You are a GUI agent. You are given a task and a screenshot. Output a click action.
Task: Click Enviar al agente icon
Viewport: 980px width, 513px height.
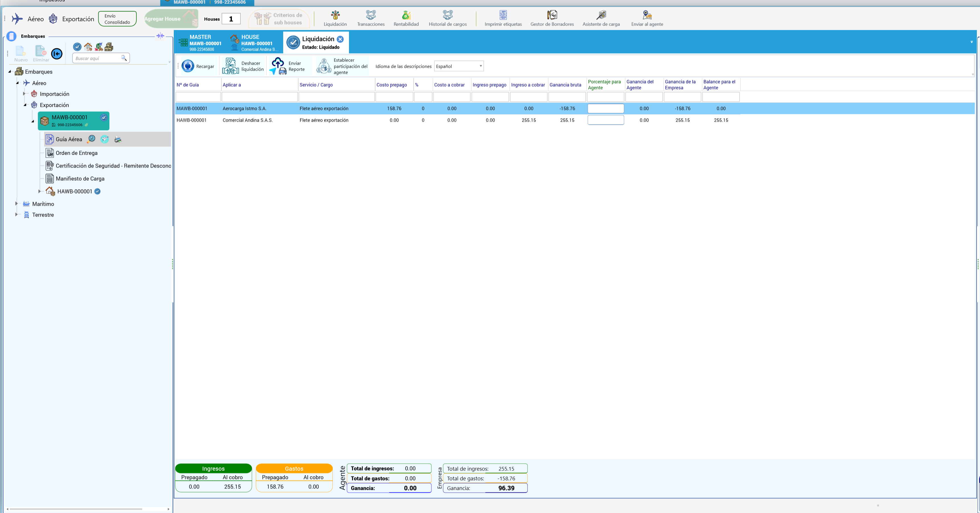pyautogui.click(x=647, y=18)
